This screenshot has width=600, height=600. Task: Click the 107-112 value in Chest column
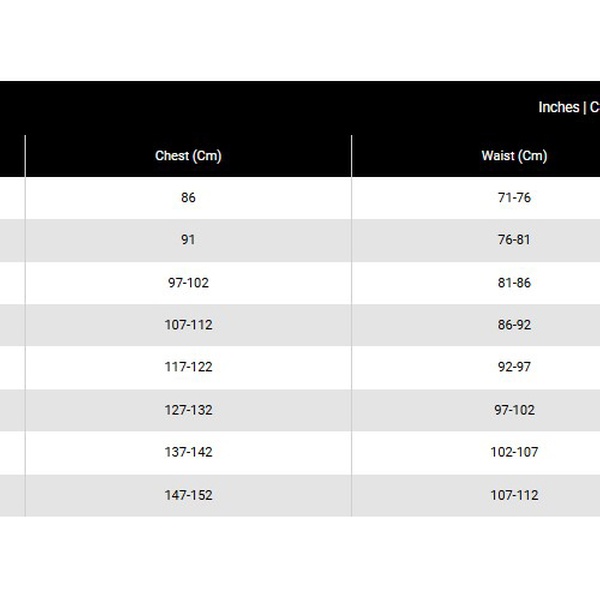pos(188,325)
